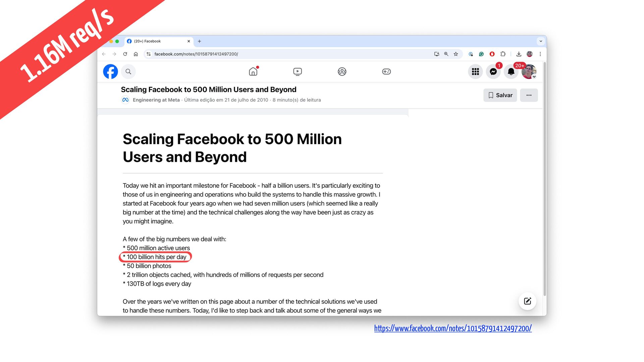Click "130TB of logs every day" line

pyautogui.click(x=157, y=284)
